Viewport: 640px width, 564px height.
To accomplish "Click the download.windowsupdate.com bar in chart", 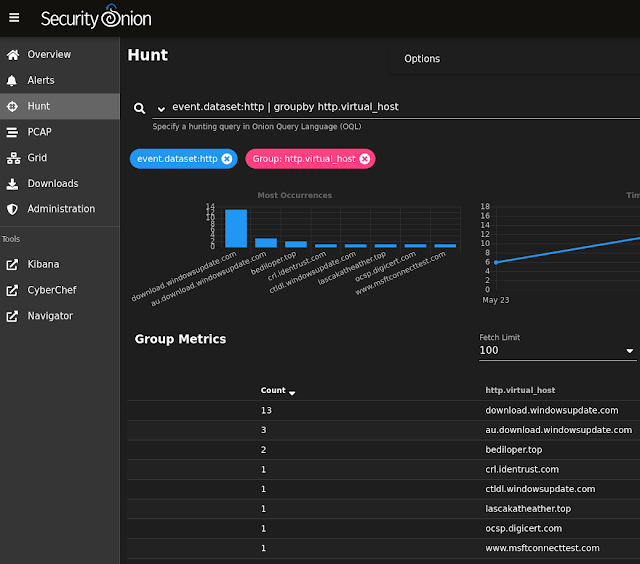I will pos(236,229).
